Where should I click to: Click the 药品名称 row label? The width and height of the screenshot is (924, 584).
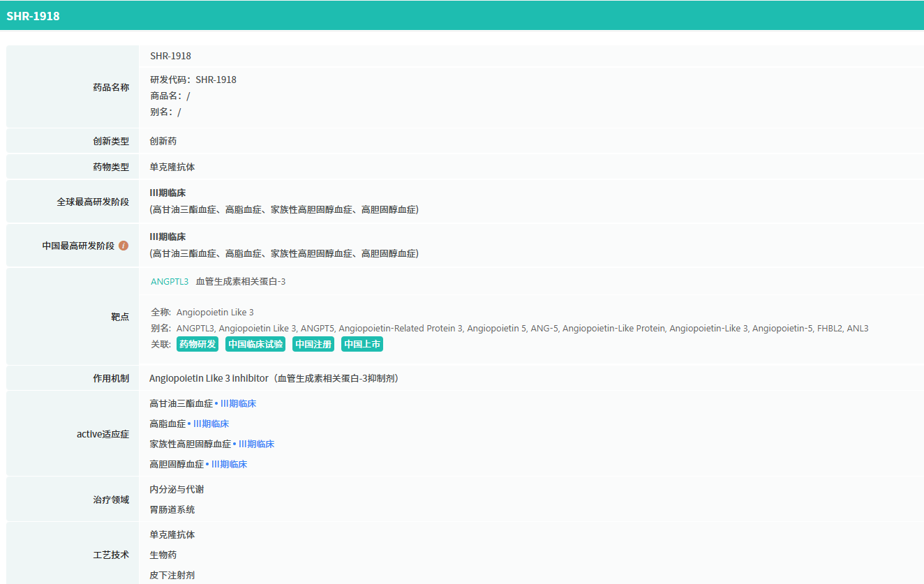(111, 87)
